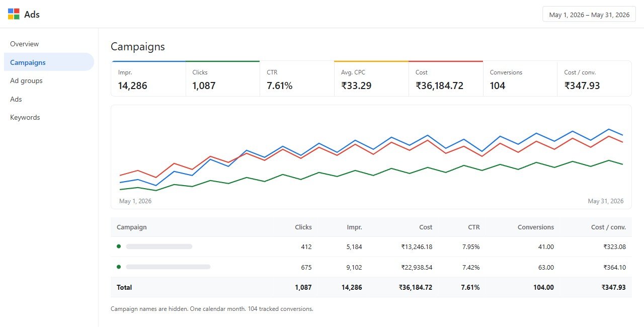
Task: Sort by the Cost column header
Action: tap(426, 227)
